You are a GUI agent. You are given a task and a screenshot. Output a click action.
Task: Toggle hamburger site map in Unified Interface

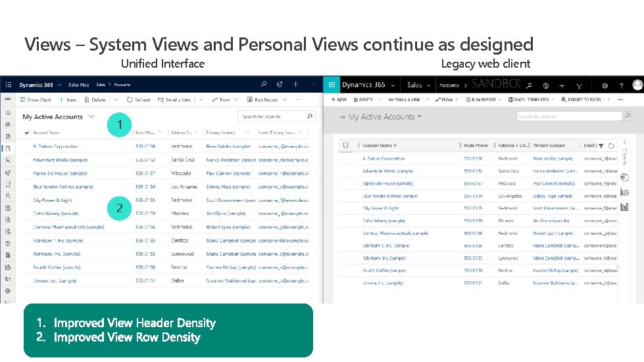click(8, 99)
